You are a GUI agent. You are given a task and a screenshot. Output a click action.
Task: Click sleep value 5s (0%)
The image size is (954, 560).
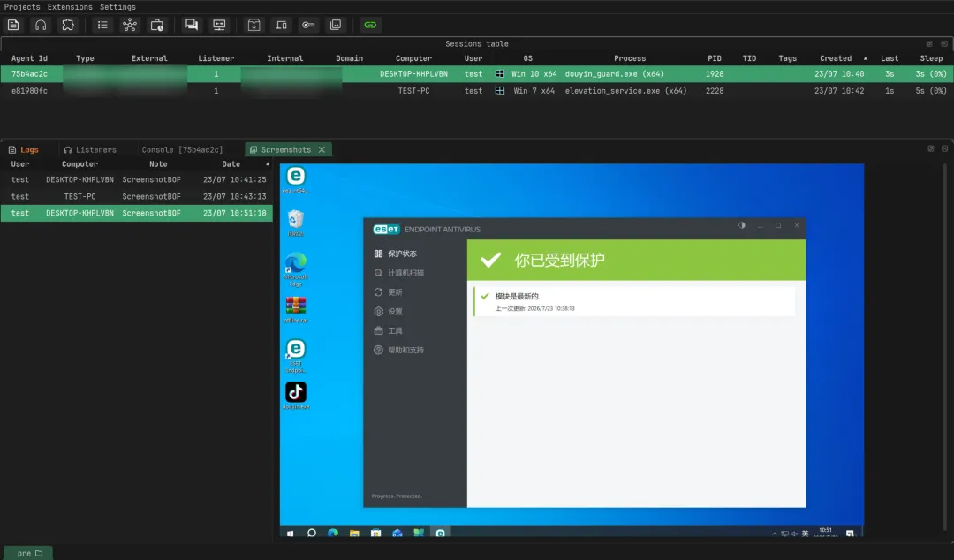[931, 91]
